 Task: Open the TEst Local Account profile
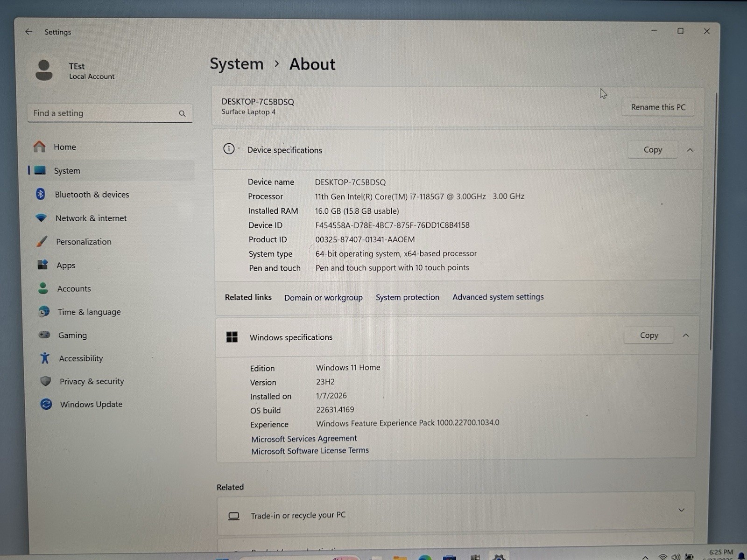pos(75,71)
